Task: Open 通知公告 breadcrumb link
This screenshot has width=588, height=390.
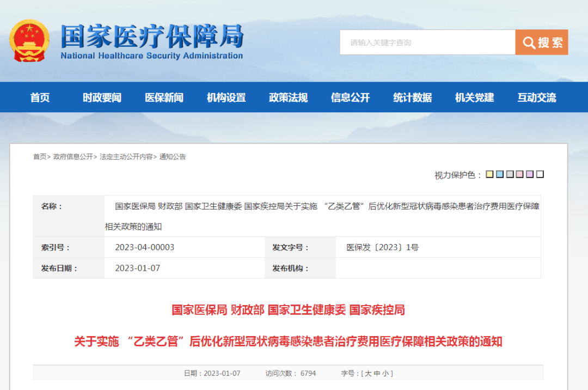Action: 173,157
